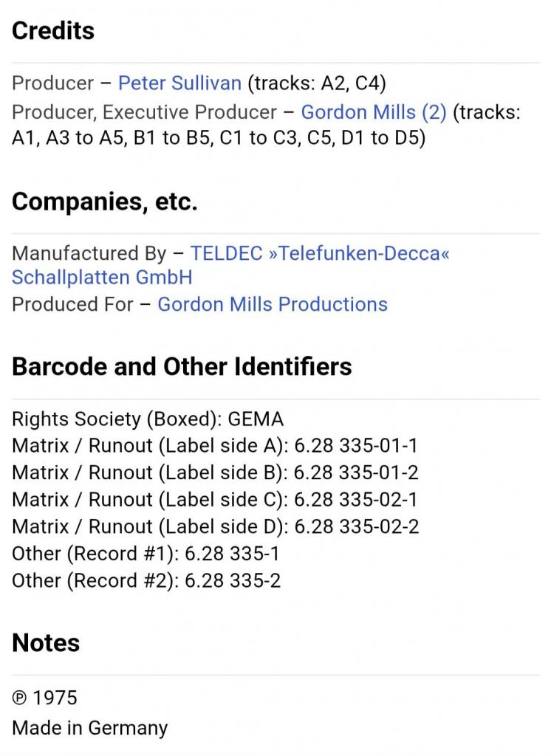Click the Label side A matrix runout entry
551x756 pixels.
(215, 446)
